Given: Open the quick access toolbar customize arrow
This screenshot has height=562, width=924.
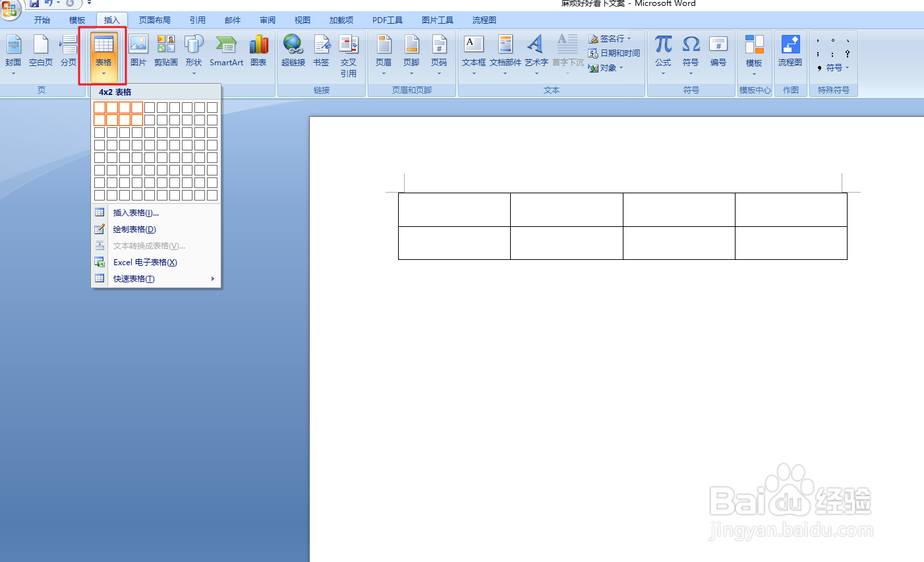Looking at the screenshot, I should (89, 4).
